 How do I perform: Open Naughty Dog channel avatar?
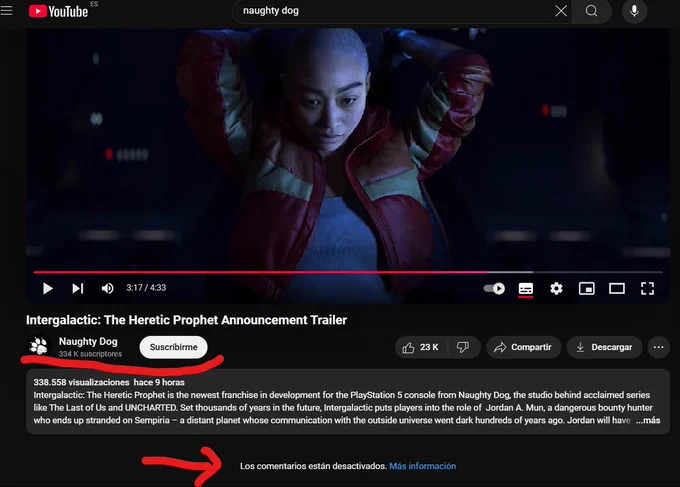(39, 346)
